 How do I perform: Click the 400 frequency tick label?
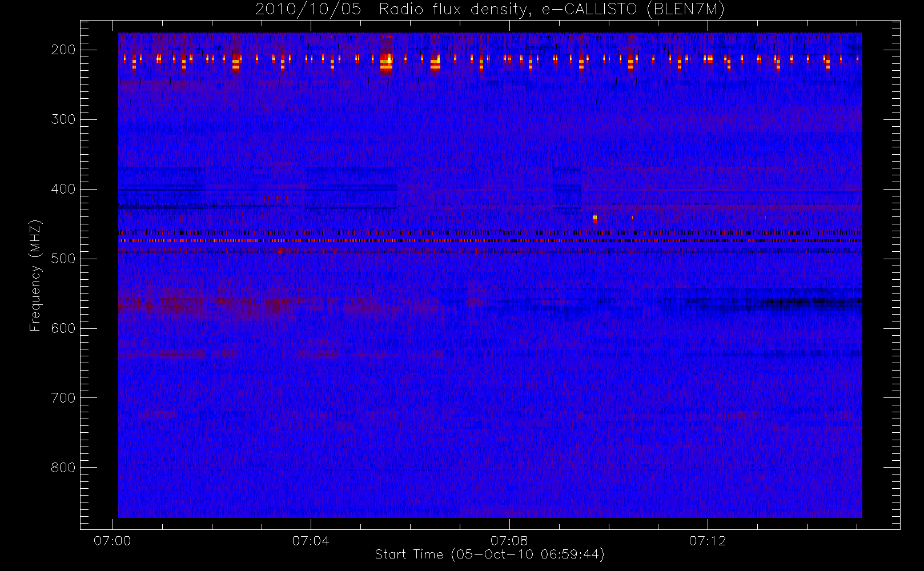click(x=63, y=189)
